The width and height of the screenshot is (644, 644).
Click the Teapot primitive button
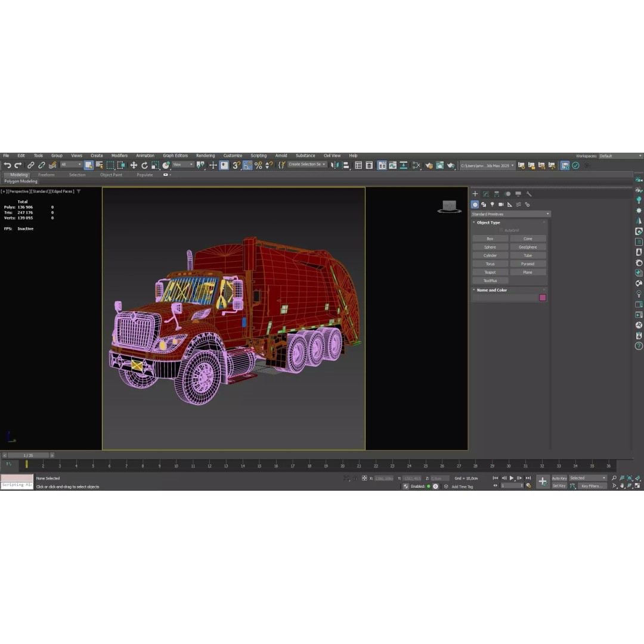point(490,273)
